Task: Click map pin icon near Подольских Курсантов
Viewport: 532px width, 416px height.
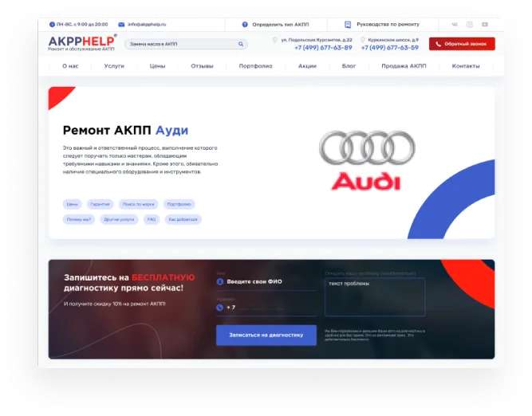Action: click(x=275, y=40)
